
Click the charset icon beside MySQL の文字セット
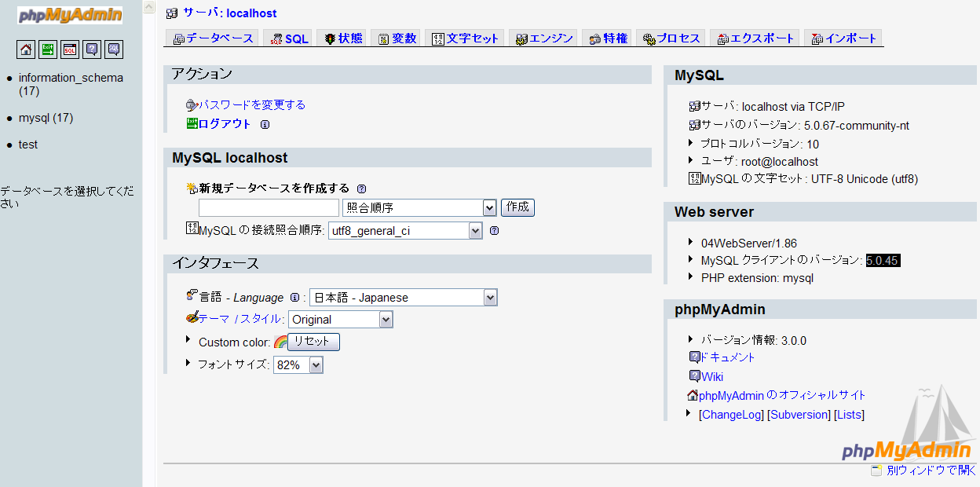pos(694,178)
